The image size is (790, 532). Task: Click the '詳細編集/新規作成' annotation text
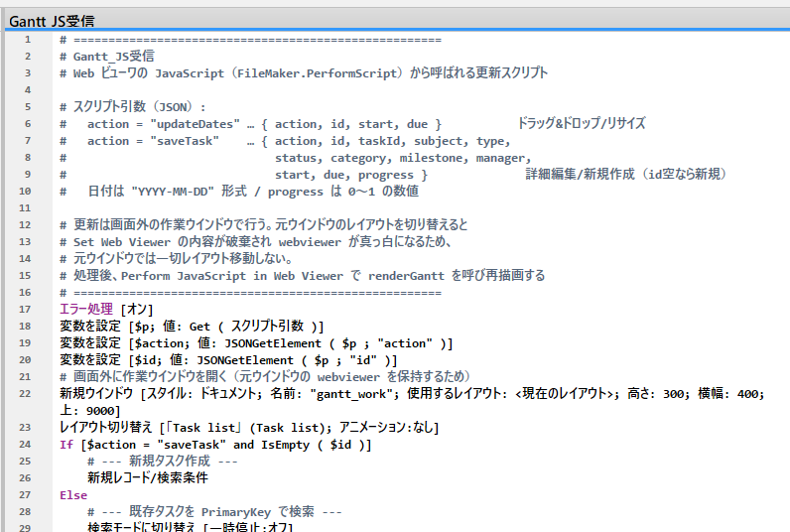click(x=626, y=175)
